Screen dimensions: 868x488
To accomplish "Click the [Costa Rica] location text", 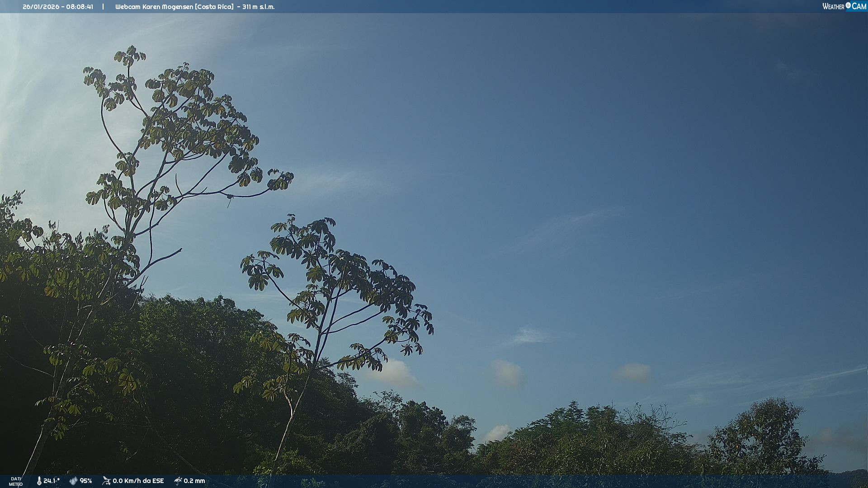I will (x=214, y=7).
